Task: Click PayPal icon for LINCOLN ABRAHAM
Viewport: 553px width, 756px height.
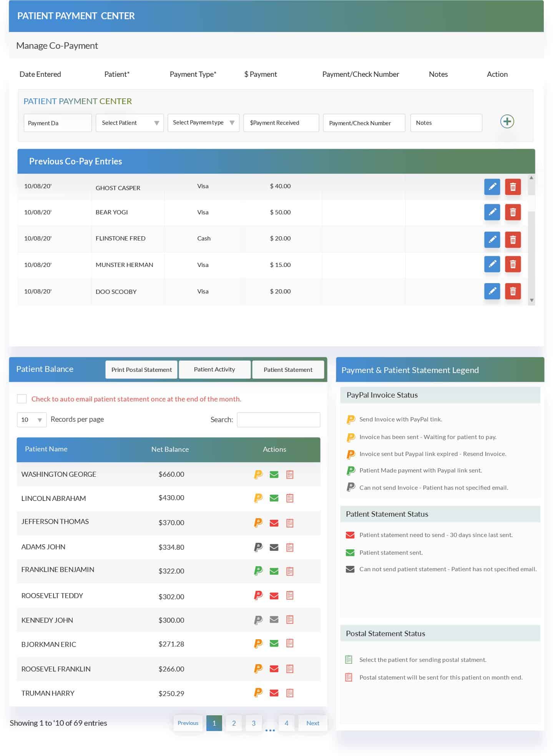Action: coord(258,498)
